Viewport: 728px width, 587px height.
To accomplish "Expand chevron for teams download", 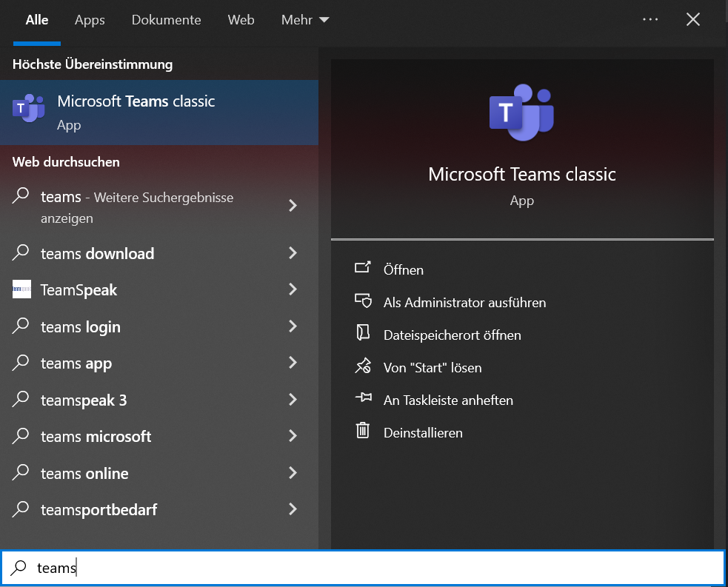I will pos(293,253).
